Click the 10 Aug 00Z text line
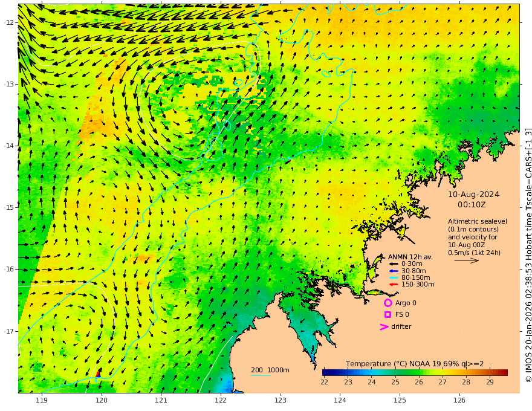532x411 pixels. (466, 245)
